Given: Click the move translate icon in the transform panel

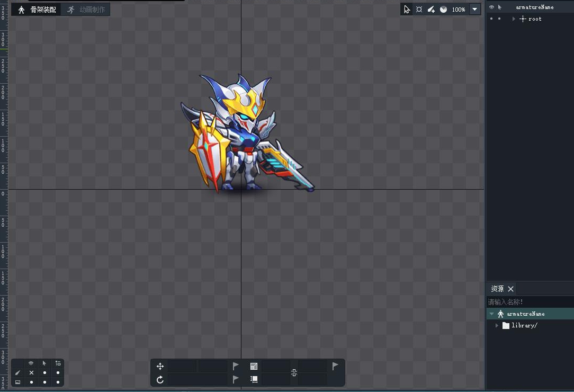Looking at the screenshot, I should [x=160, y=367].
